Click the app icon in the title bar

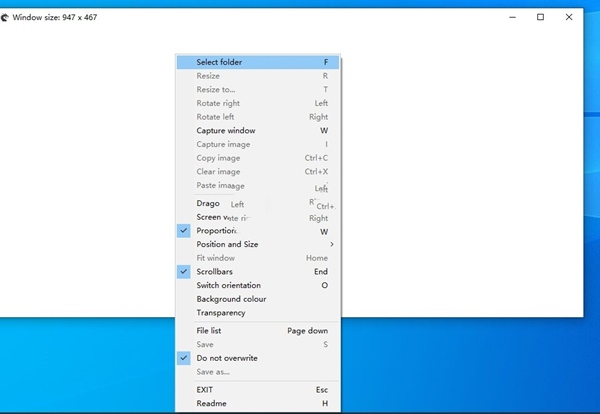(x=6, y=17)
